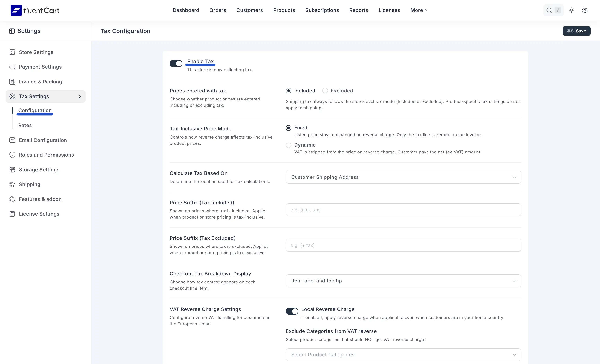Open Roles and Permissions in the sidebar

pyautogui.click(x=46, y=155)
